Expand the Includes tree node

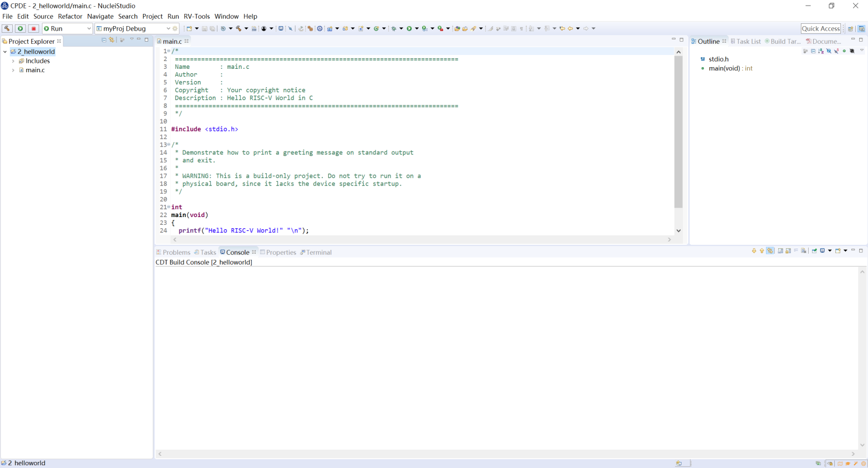click(13, 61)
